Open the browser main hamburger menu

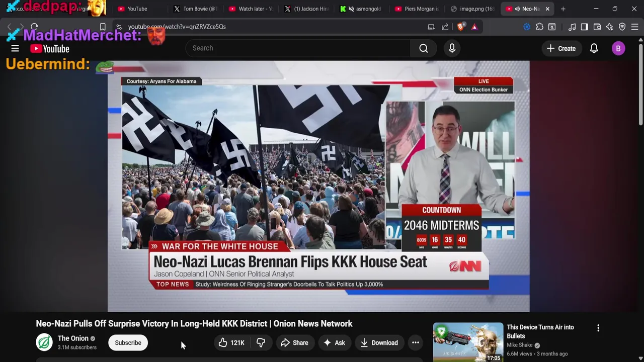[x=635, y=27]
